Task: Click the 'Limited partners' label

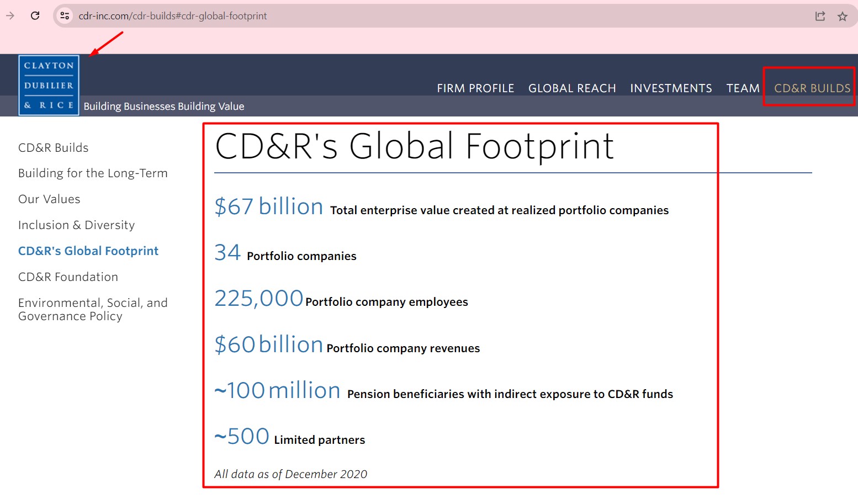Action: point(320,440)
